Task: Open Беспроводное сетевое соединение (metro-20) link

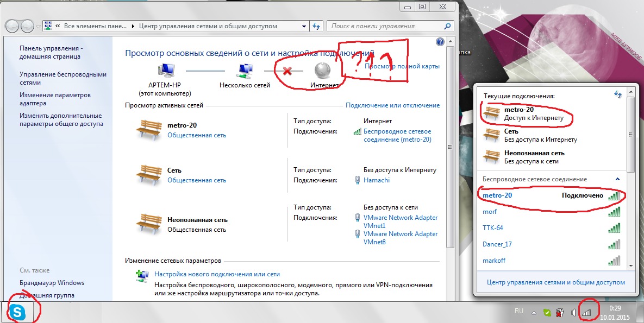Action: tap(397, 135)
